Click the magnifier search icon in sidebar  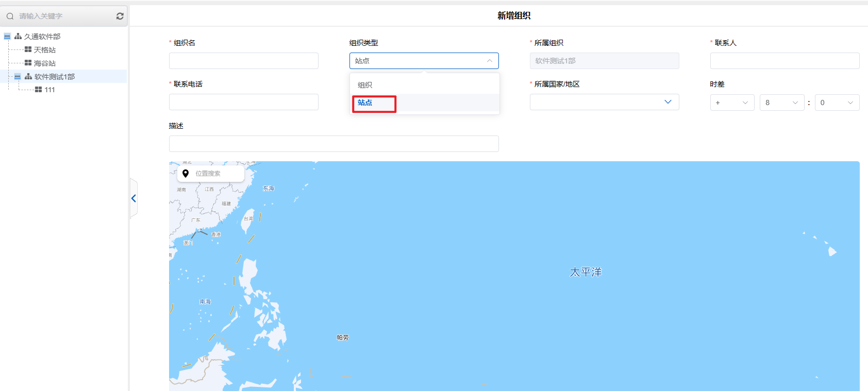10,16
